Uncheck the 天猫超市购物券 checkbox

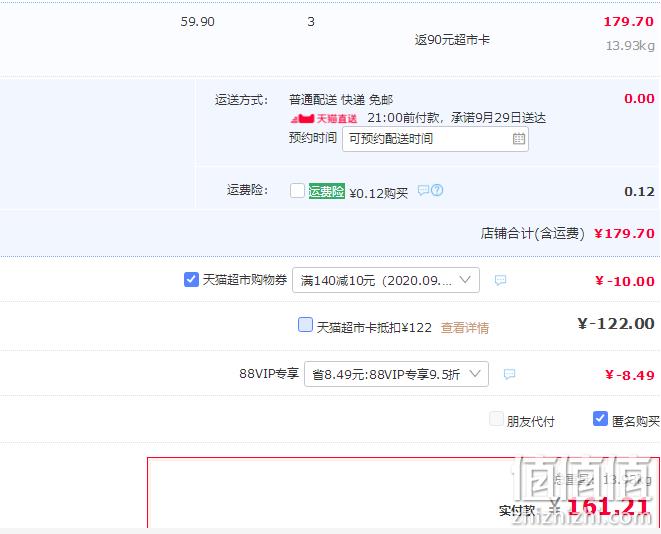pyautogui.click(x=191, y=279)
